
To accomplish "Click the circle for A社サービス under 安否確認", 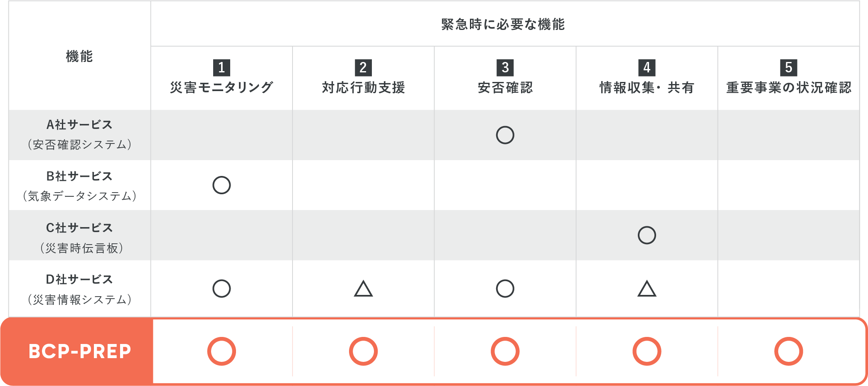I will click(x=505, y=135).
